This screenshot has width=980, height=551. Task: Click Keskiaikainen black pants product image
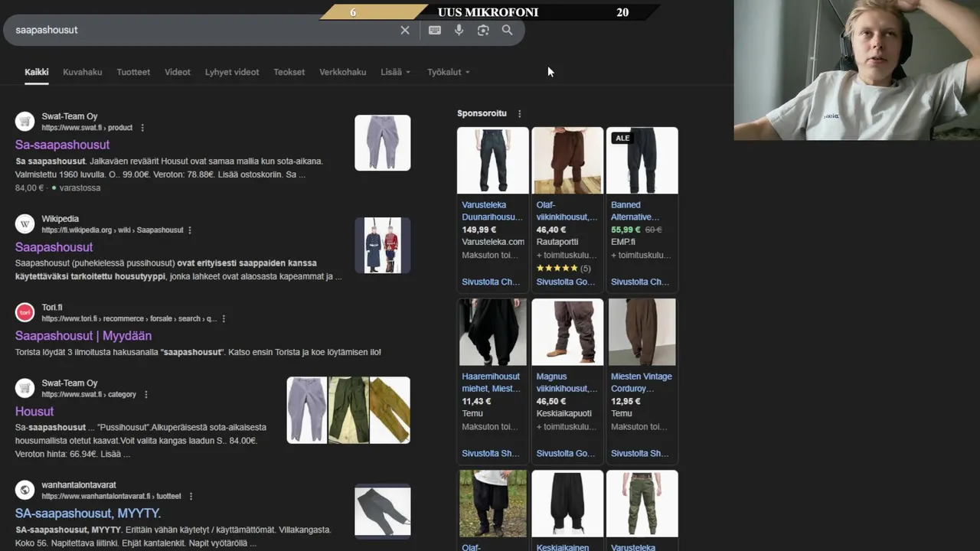567,504
